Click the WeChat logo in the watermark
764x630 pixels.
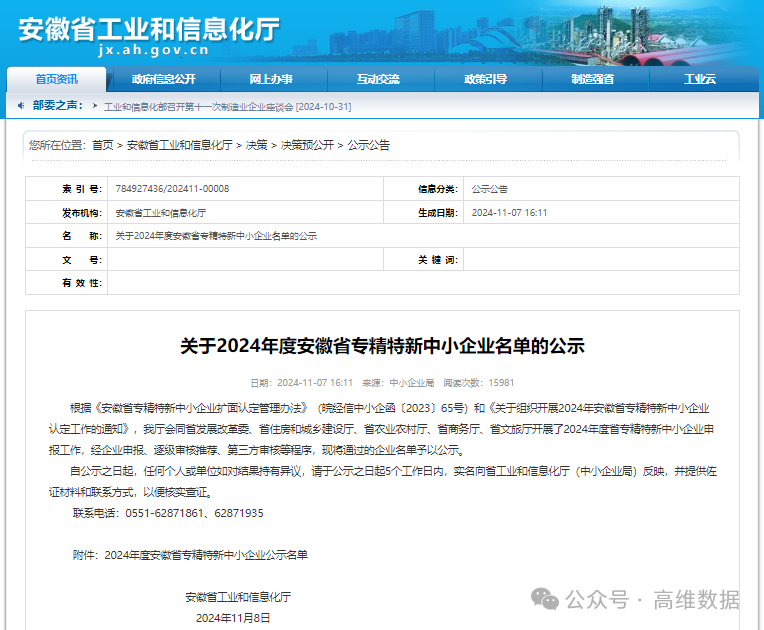pos(545,599)
